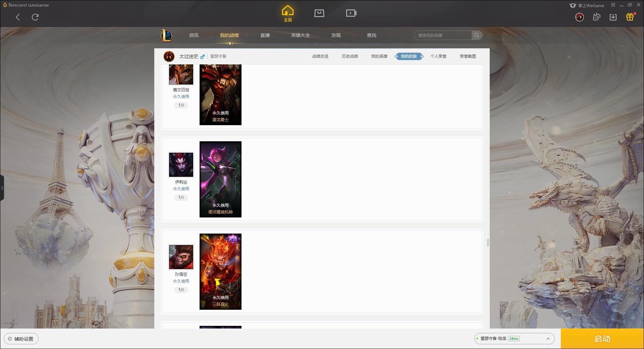This screenshot has width=644, height=349.
Task: Open the gift box icon
Action: pos(630,17)
